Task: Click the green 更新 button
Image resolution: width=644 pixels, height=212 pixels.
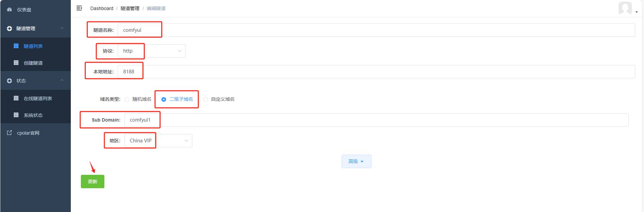Action: click(93, 182)
